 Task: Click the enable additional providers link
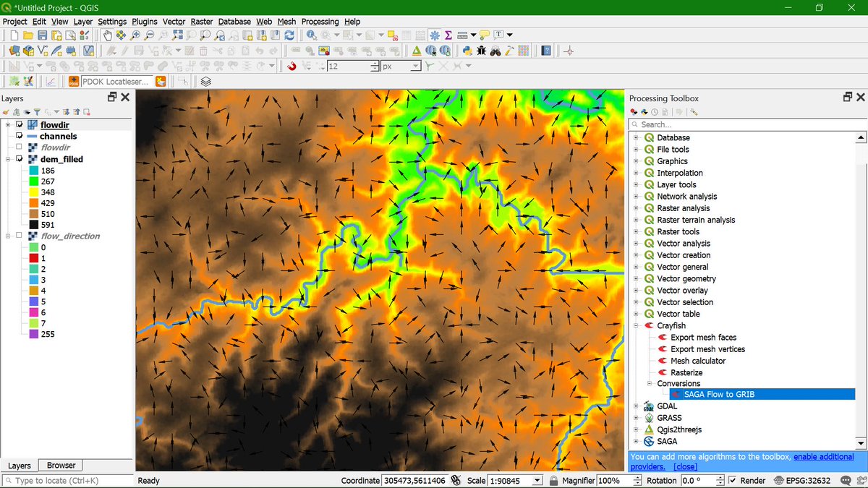pyautogui.click(x=823, y=457)
